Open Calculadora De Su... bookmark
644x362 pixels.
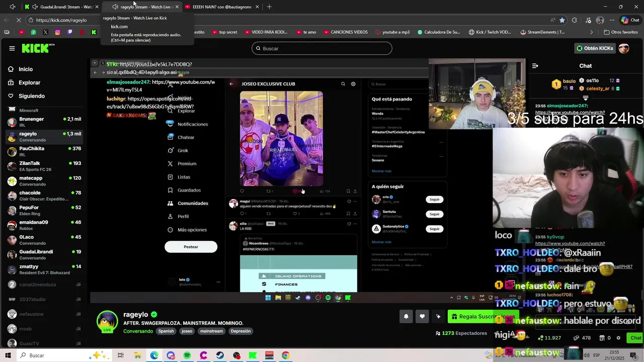point(439,32)
